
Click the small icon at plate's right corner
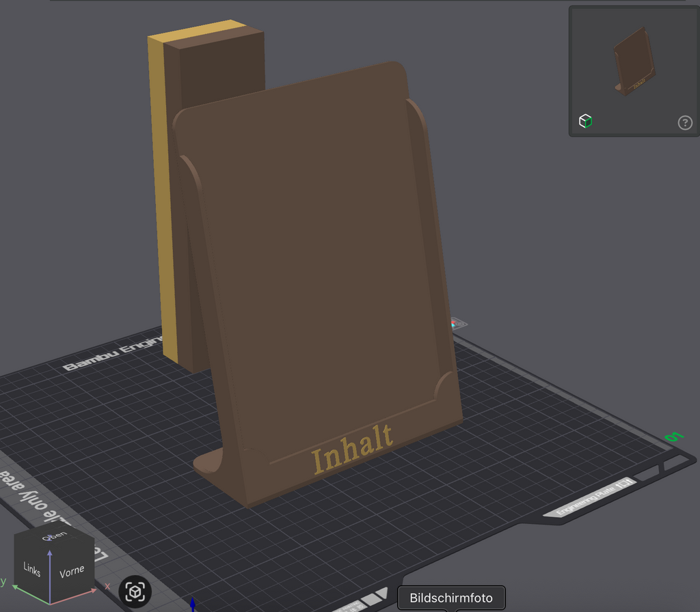coord(458,323)
